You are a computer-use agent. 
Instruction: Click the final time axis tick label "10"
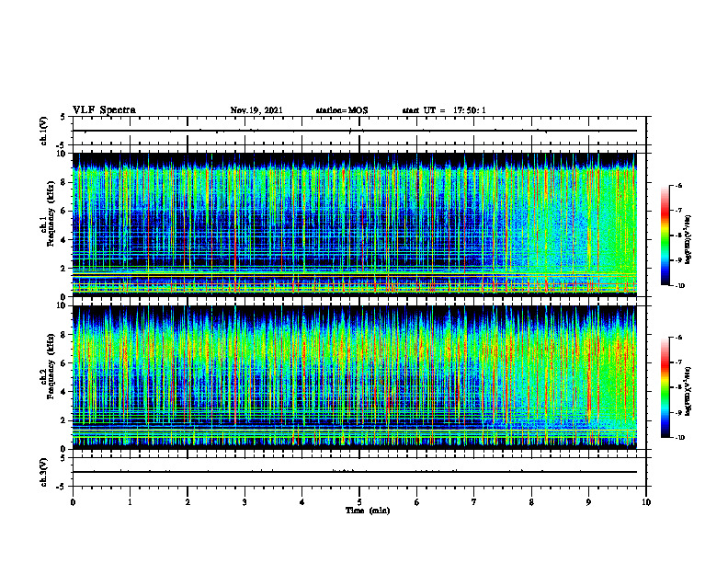pyautogui.click(x=646, y=502)
